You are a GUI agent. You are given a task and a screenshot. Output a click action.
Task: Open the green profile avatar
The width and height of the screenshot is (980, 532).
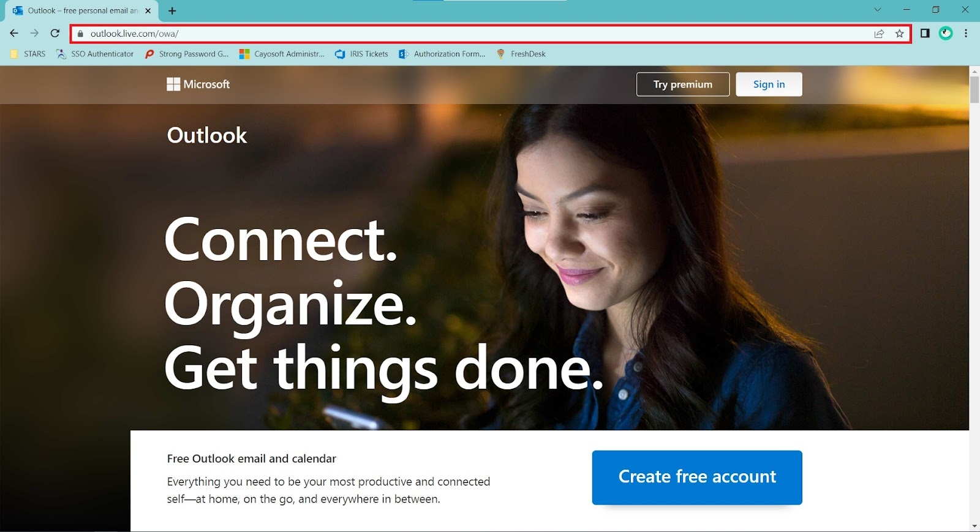tap(946, 33)
